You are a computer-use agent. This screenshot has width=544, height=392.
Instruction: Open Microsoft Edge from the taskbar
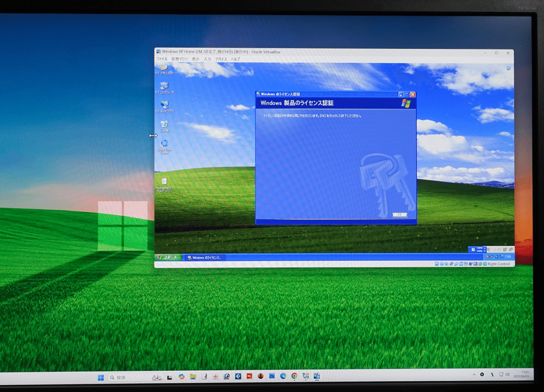(283, 376)
